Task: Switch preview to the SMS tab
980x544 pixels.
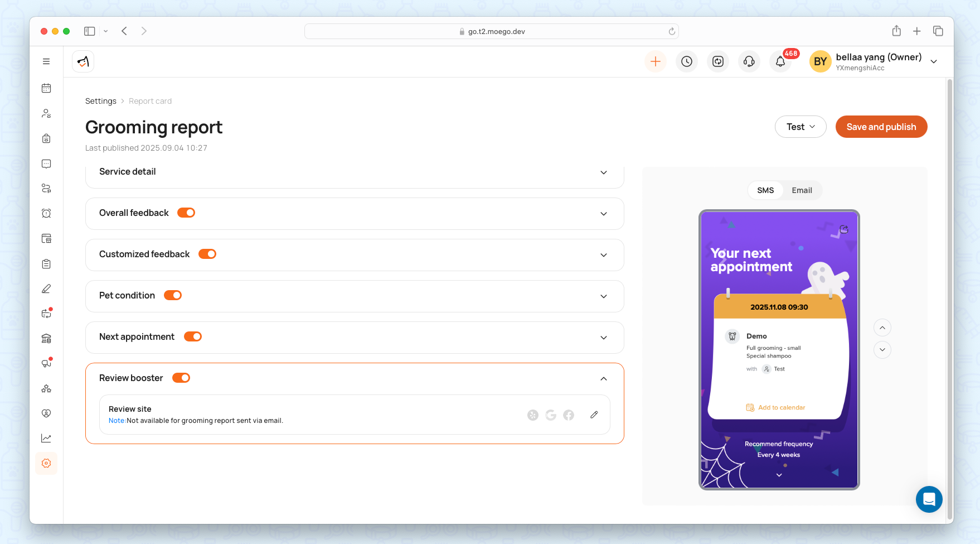Action: click(765, 190)
